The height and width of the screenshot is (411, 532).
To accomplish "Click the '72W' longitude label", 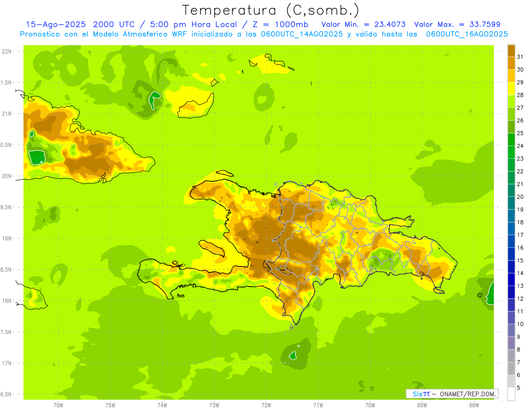I will 266,405.
